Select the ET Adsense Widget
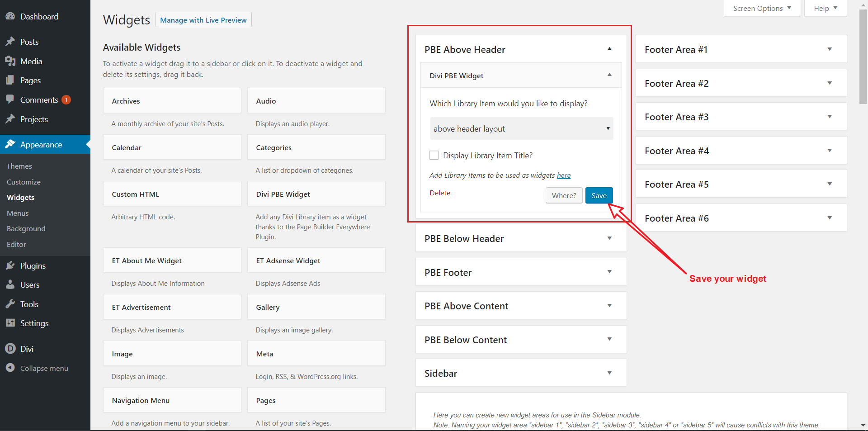The width and height of the screenshot is (868, 431). coord(316,260)
